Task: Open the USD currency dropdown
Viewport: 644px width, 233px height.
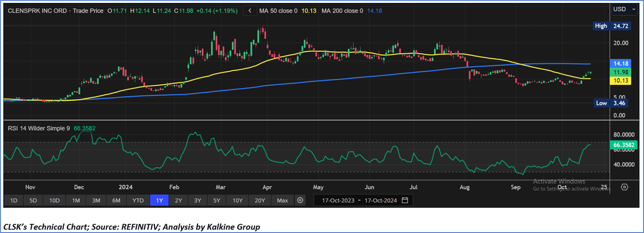Action: (x=624, y=9)
